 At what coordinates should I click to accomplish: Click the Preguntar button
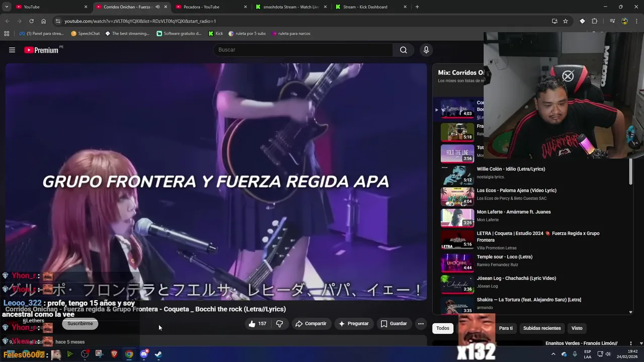(x=354, y=324)
